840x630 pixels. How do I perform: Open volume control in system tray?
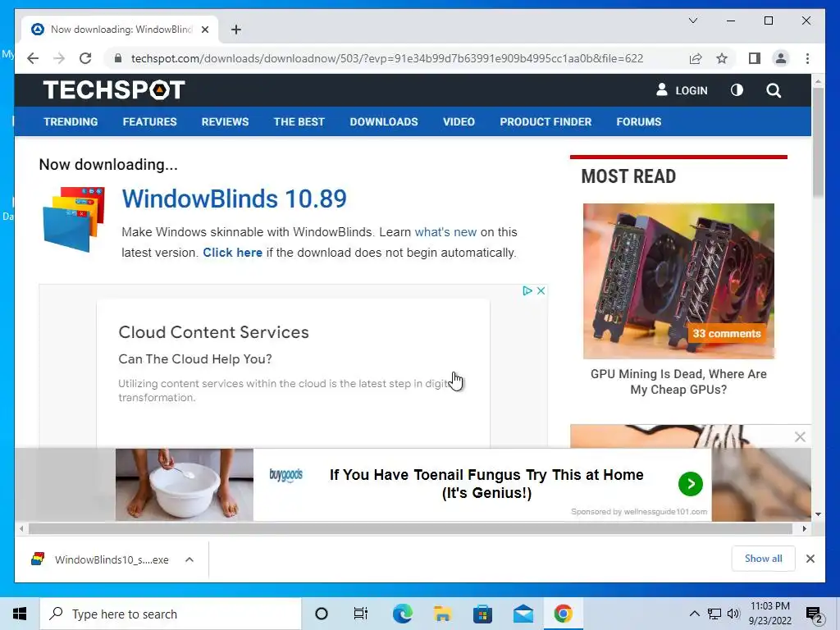point(733,614)
